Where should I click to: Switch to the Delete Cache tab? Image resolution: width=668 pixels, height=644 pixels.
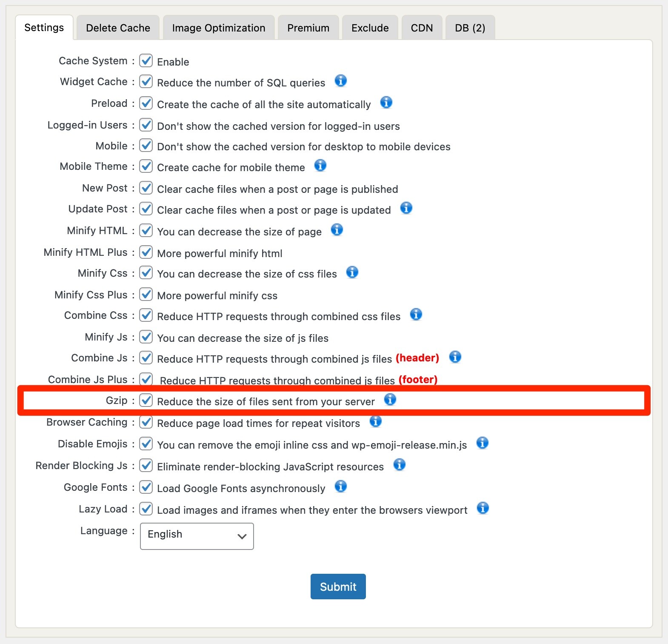point(118,28)
